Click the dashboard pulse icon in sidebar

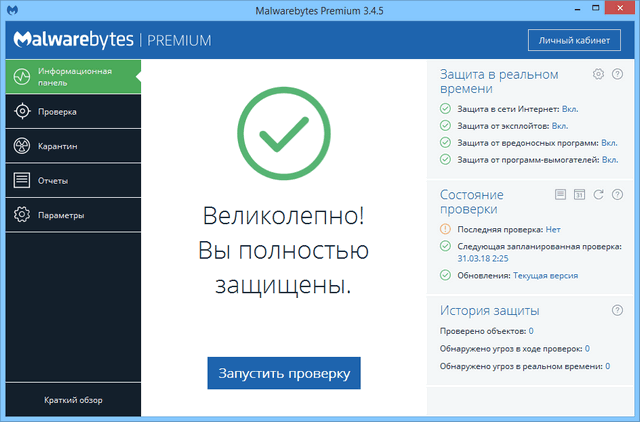pos(22,77)
